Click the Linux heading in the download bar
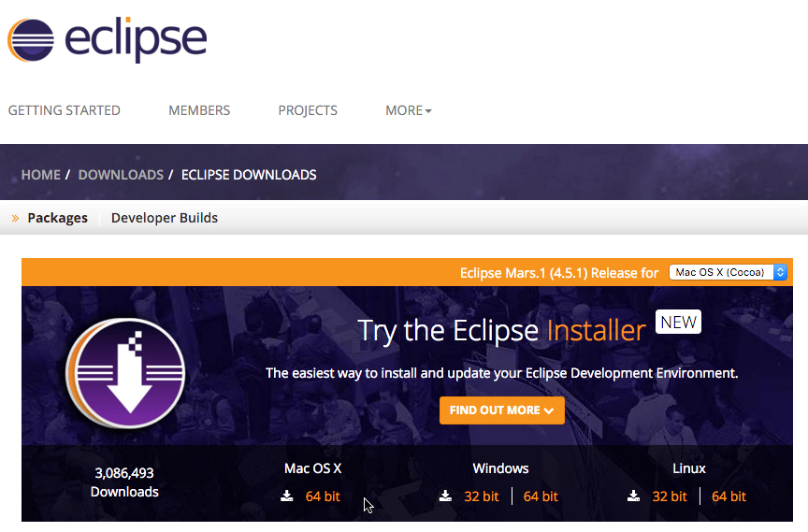The height and width of the screenshot is (532, 808). pyautogui.click(x=689, y=468)
